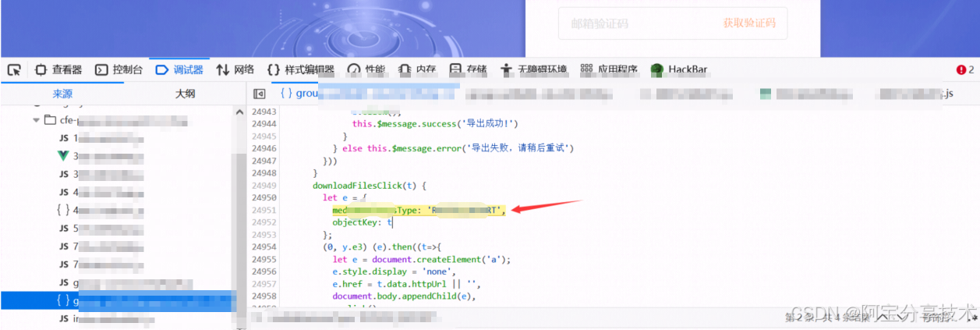Screen dimensions: 980x330
Task: Set breakpoint on line 24951
Action: pyautogui.click(x=264, y=210)
